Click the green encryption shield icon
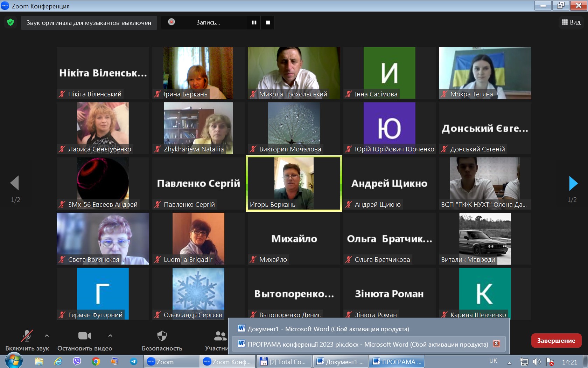The height and width of the screenshot is (368, 588). 10,22
